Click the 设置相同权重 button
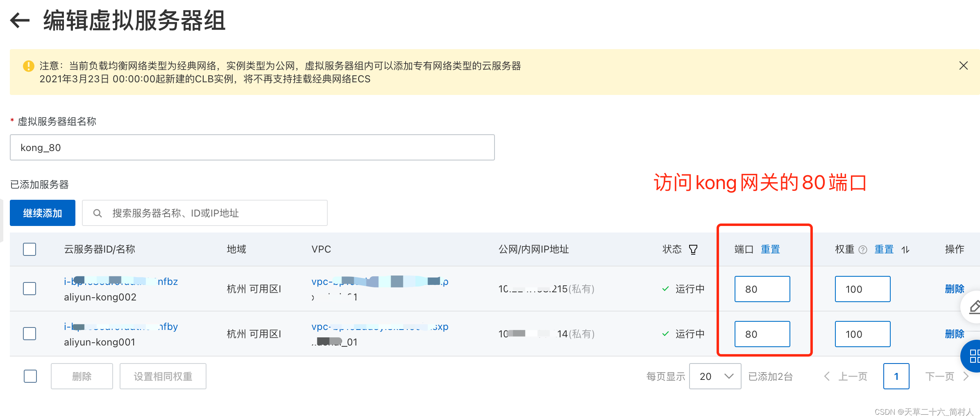Screen dimensions: 980x420 click(163, 376)
